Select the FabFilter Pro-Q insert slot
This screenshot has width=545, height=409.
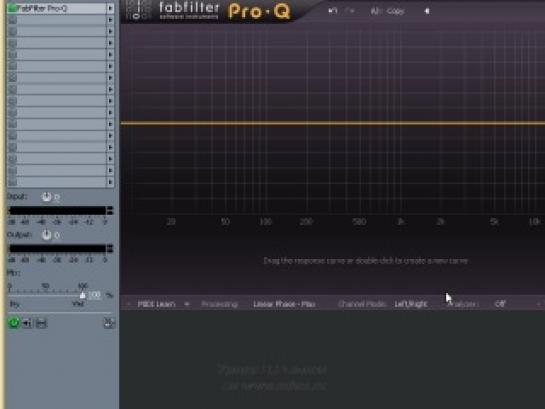61,8
